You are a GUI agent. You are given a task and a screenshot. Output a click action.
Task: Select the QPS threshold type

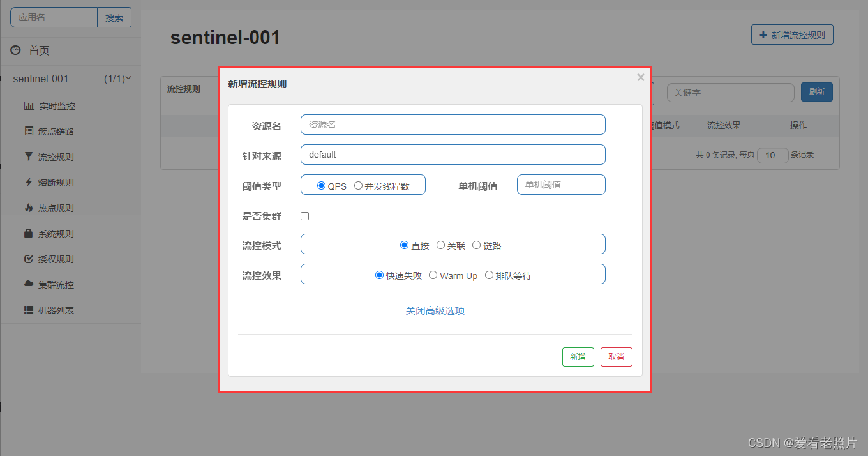(x=322, y=186)
